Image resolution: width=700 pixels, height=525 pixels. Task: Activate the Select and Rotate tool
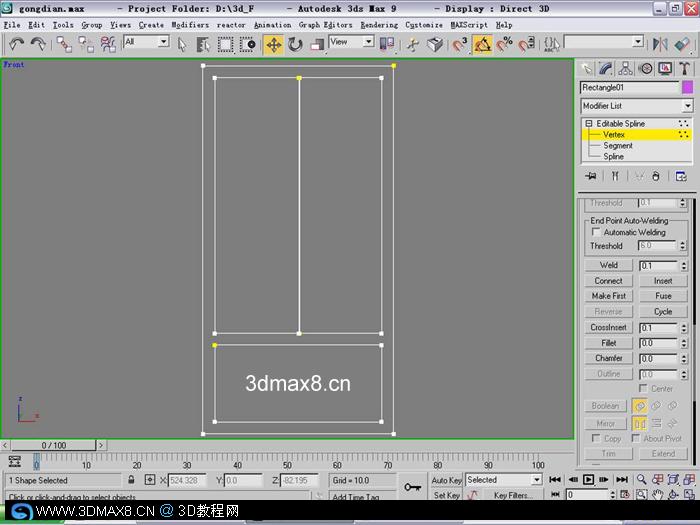pyautogui.click(x=295, y=44)
